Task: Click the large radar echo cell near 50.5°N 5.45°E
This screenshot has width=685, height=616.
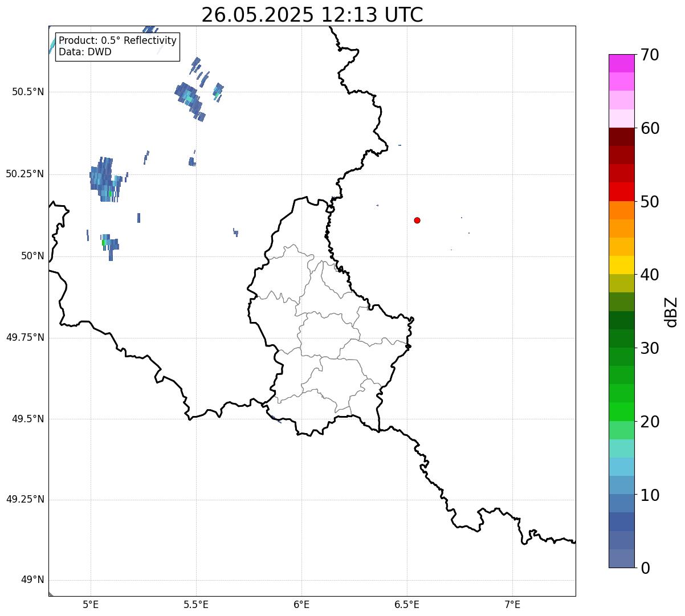Action: coord(189,101)
